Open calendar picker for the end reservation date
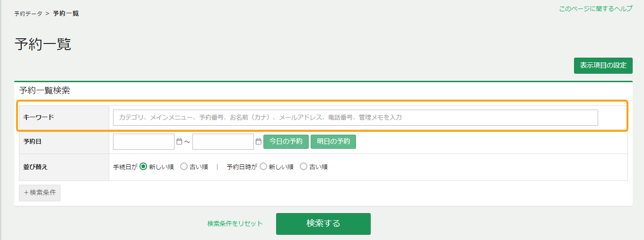This screenshot has height=240, width=644. (x=258, y=142)
